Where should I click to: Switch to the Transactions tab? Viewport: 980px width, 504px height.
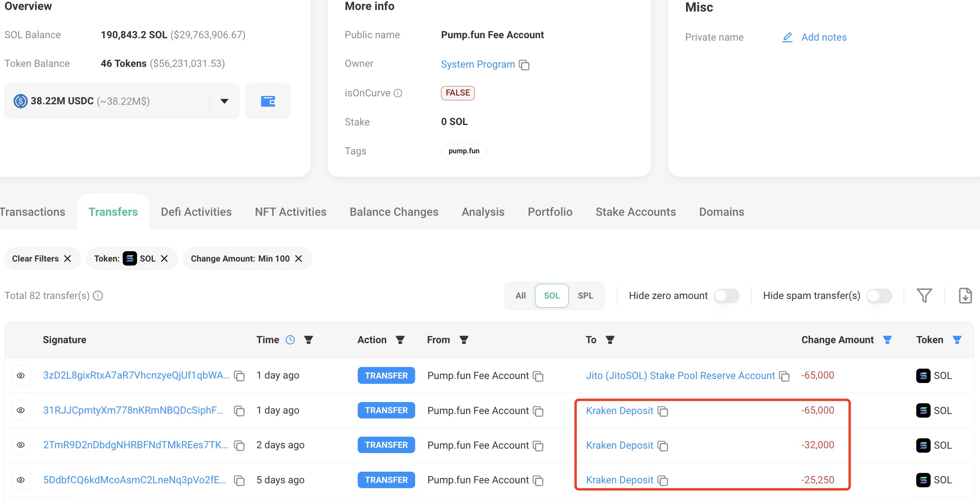(x=33, y=211)
